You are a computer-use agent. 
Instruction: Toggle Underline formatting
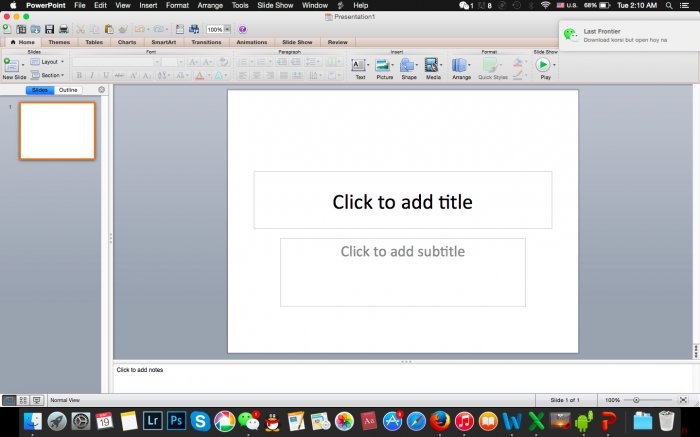pos(106,75)
